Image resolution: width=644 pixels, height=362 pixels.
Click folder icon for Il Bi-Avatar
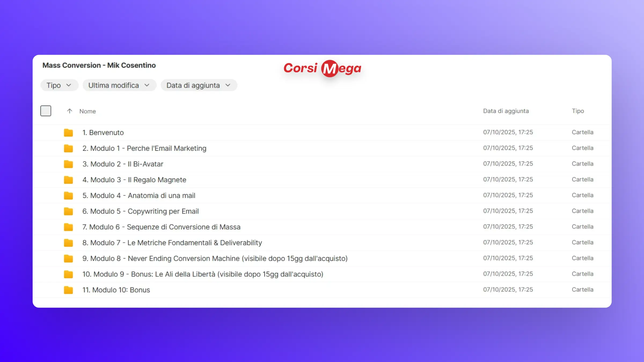click(68, 164)
